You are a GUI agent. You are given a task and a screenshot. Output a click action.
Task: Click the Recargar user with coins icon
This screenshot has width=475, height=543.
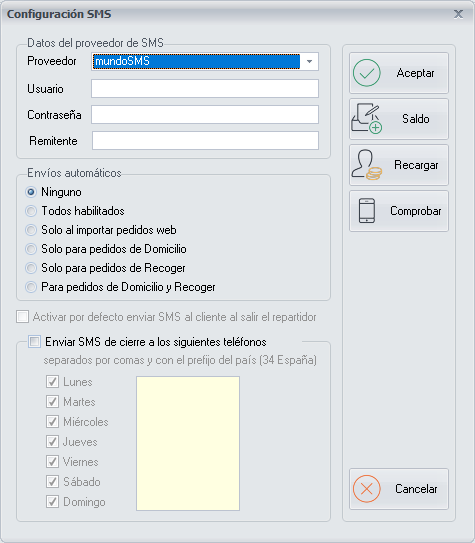click(367, 165)
